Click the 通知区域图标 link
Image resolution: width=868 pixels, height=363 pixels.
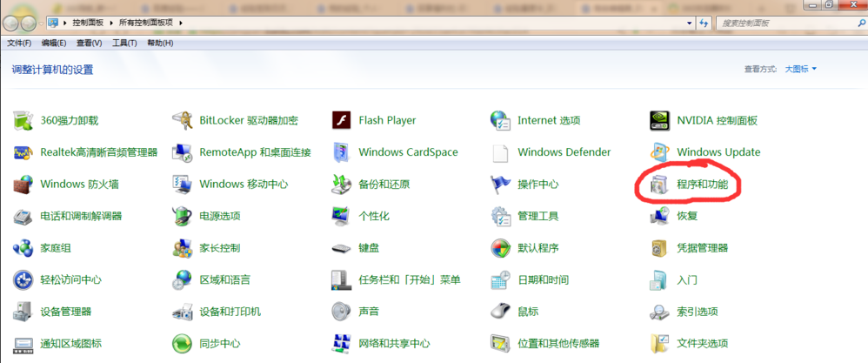(70, 344)
